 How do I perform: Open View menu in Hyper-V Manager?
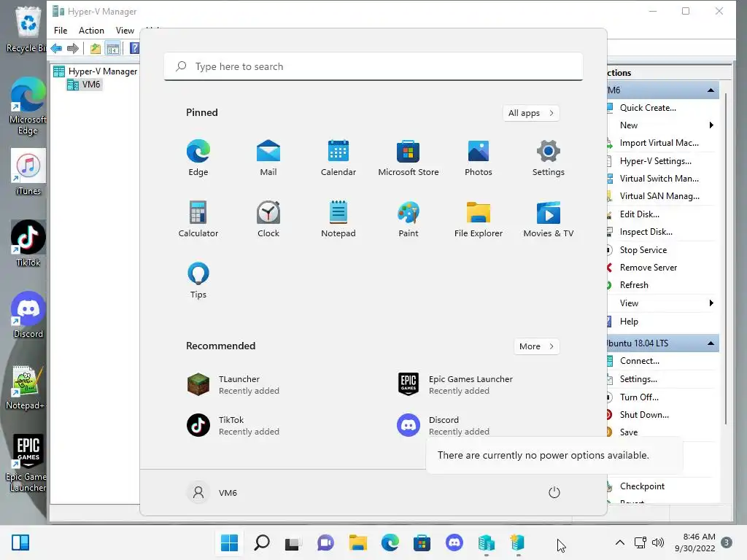tap(125, 31)
